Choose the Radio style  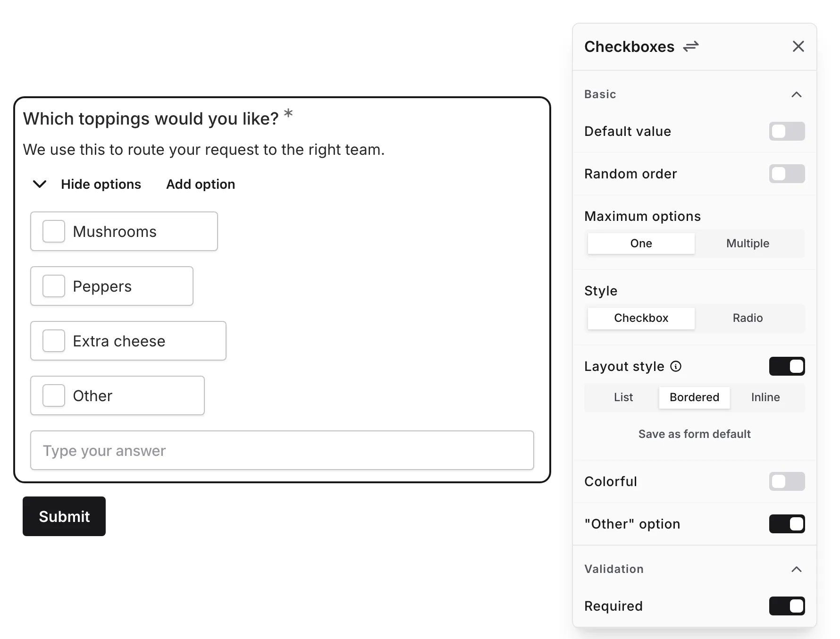coord(748,318)
